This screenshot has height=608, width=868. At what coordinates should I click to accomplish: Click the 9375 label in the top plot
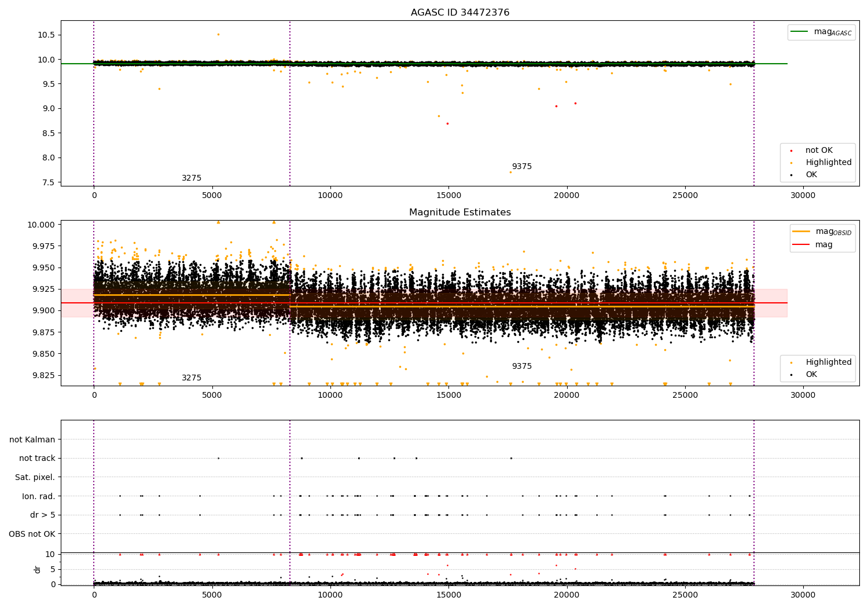[521, 167]
